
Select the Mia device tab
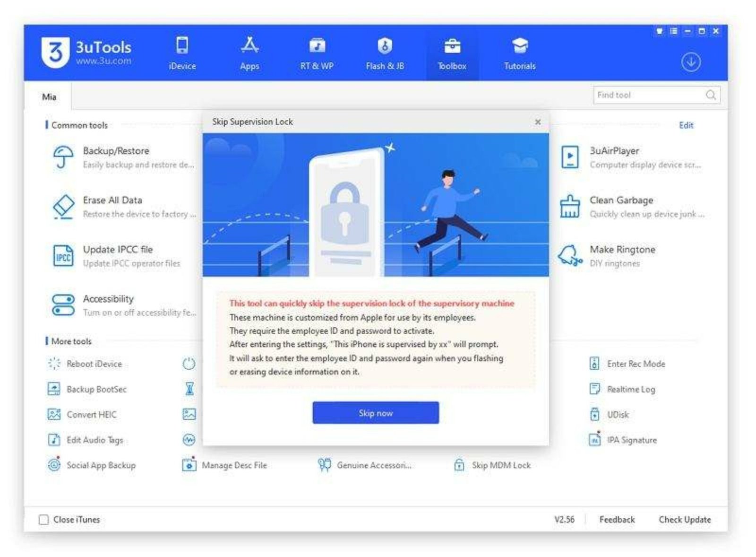coord(49,97)
